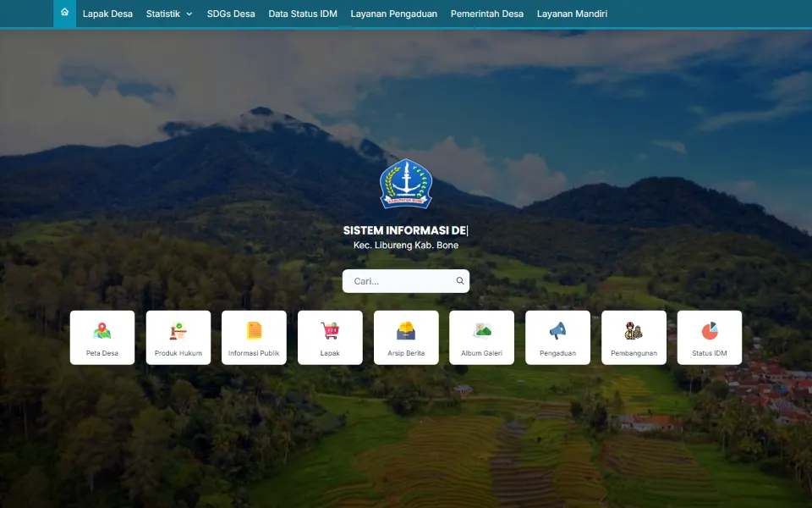Click the Pembangunan label text
The image size is (812, 508).
click(x=634, y=353)
